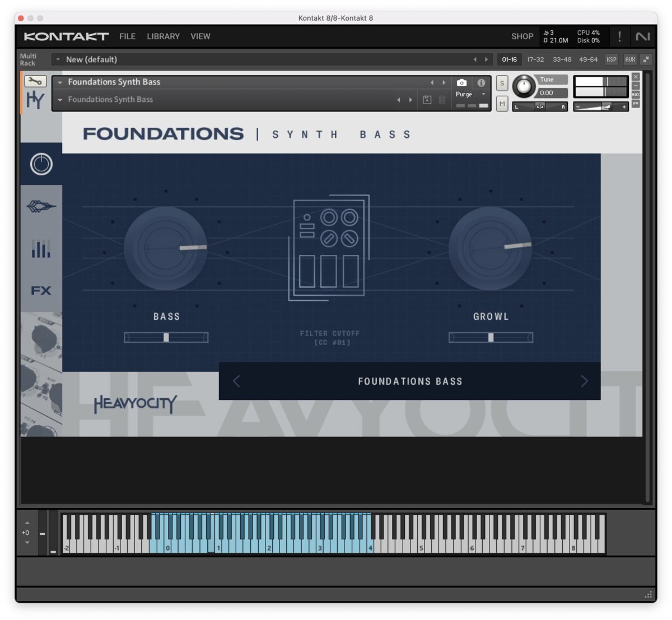Go to next preset with right arrow
This screenshot has height=620, width=672.
point(584,381)
